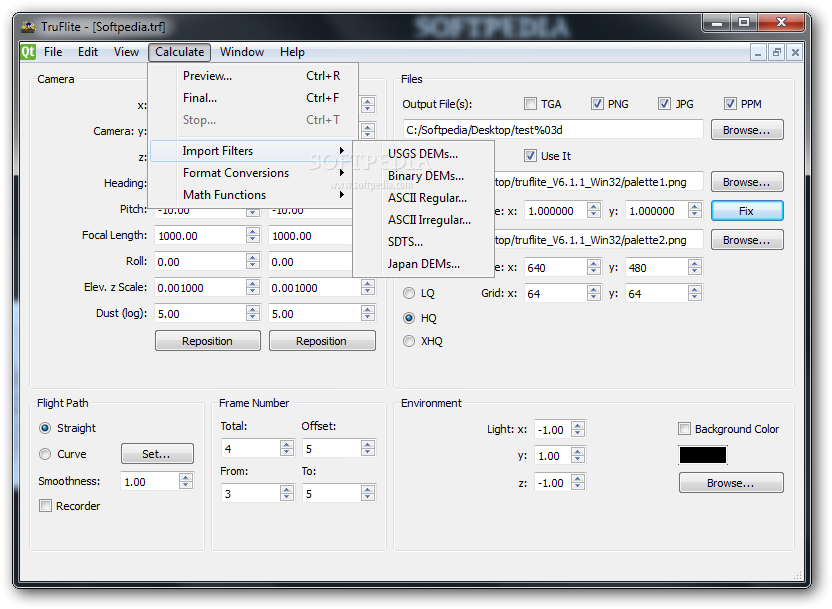Adjust Grid x spinner arrows

pos(594,293)
